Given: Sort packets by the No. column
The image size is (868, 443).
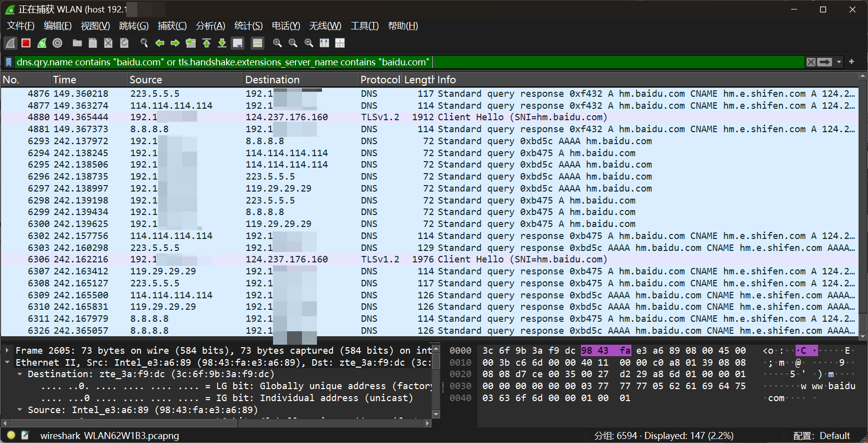Looking at the screenshot, I should [x=25, y=80].
